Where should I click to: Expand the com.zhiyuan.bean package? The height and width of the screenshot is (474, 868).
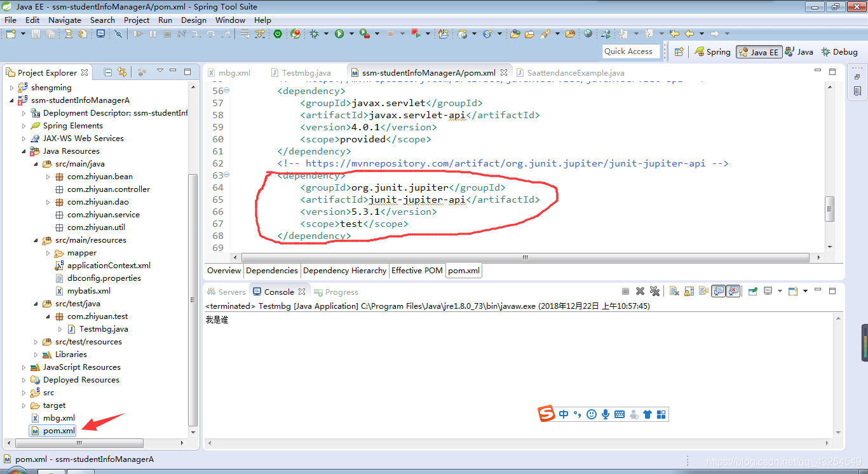coord(48,177)
